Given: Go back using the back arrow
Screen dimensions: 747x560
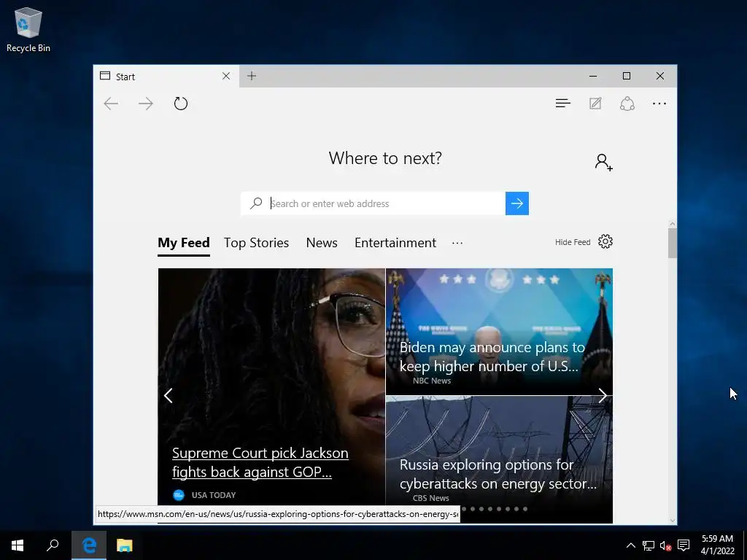Looking at the screenshot, I should (111, 104).
